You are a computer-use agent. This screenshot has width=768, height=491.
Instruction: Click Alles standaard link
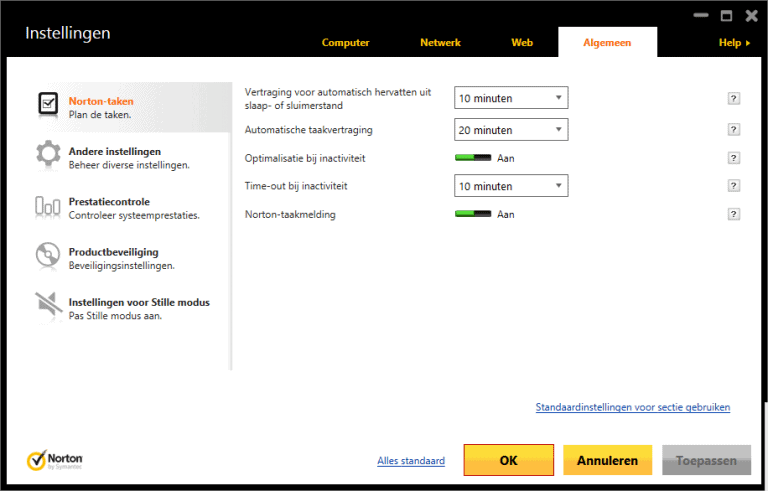pyautogui.click(x=411, y=461)
